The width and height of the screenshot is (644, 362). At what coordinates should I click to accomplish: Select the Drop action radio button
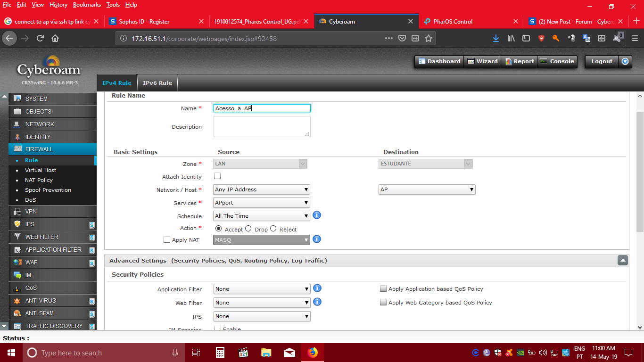point(248,229)
